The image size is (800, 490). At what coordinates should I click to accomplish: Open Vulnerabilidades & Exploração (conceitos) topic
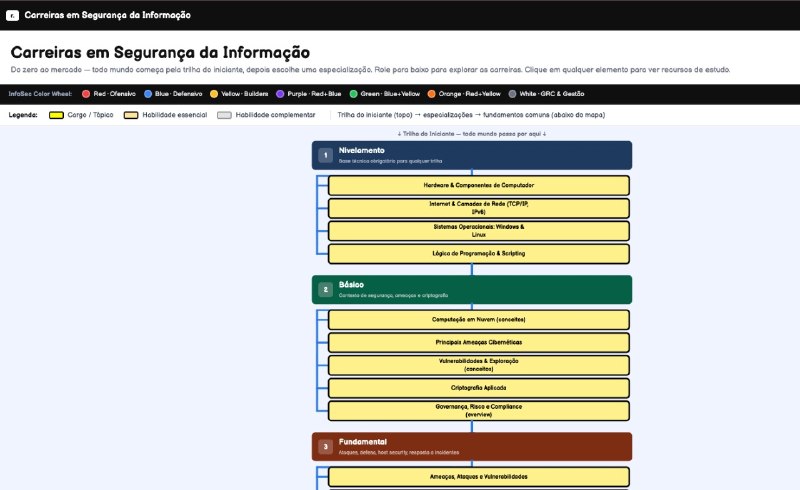479,365
